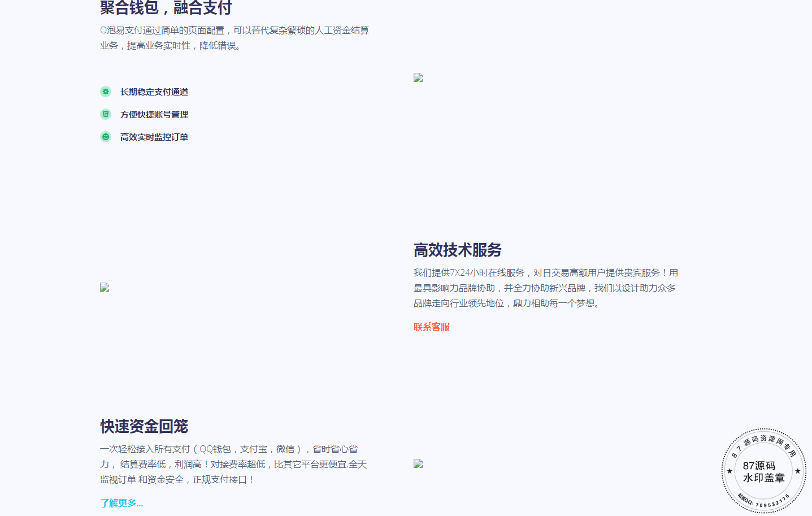Click the right star in the watermark stamp
Screen dimensions: 812x516
[798, 471]
